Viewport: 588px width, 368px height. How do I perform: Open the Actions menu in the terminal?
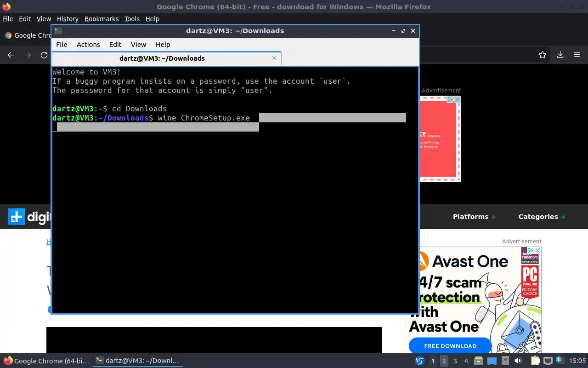pyautogui.click(x=88, y=45)
